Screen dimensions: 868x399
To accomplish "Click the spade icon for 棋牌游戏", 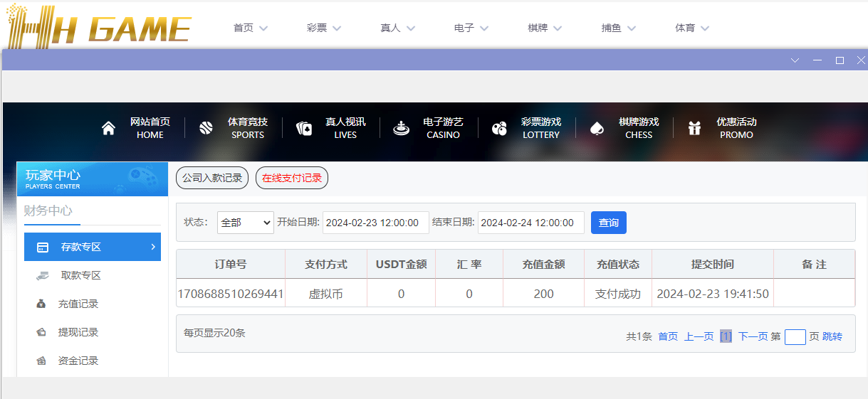I will 597,128.
